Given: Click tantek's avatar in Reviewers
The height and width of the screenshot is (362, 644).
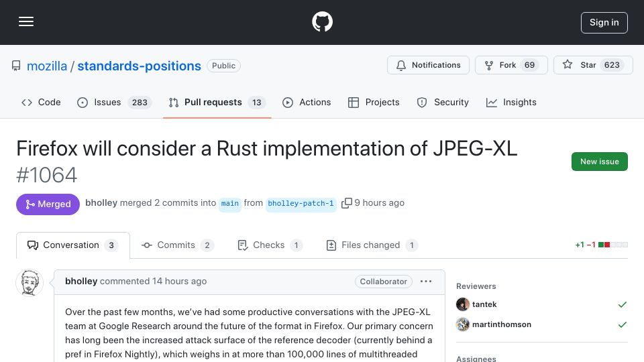Looking at the screenshot, I should pyautogui.click(x=463, y=304).
